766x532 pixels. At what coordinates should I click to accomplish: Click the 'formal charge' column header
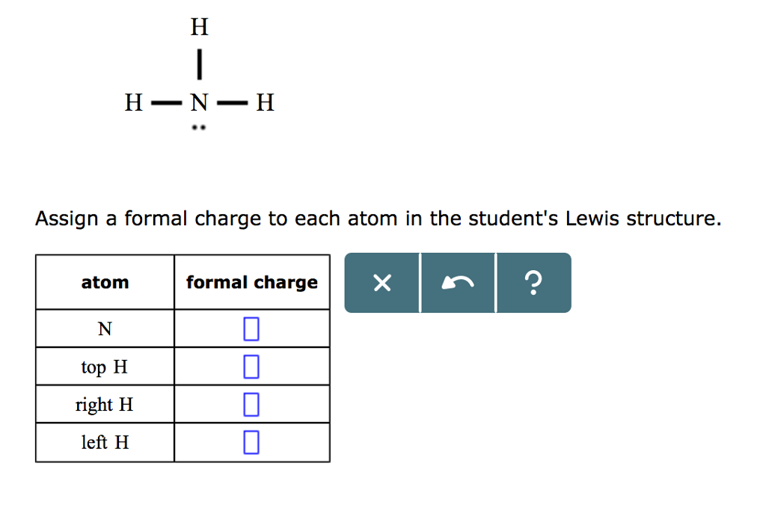[251, 282]
